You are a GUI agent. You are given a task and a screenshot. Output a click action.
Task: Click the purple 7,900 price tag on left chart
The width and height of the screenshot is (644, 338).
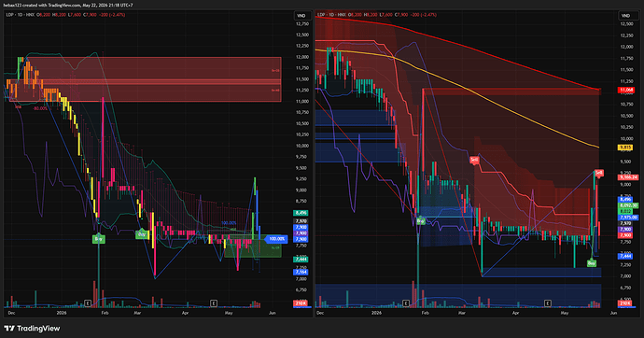coord(301,232)
